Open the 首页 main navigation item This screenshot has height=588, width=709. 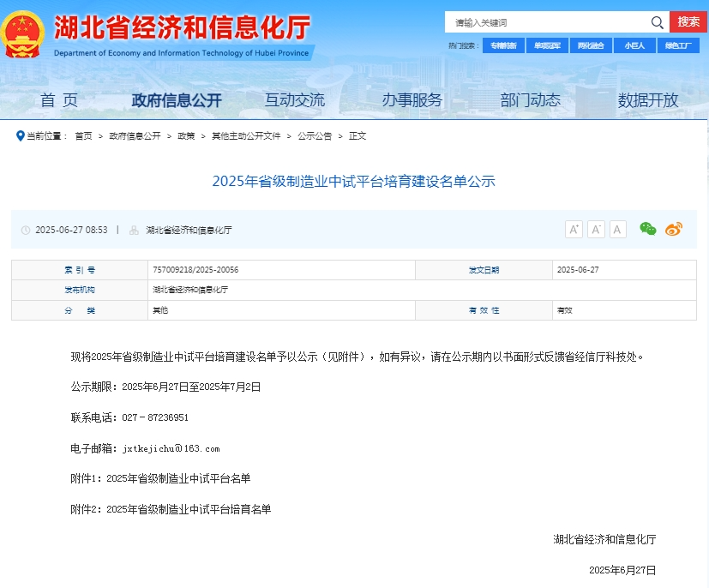(59, 100)
